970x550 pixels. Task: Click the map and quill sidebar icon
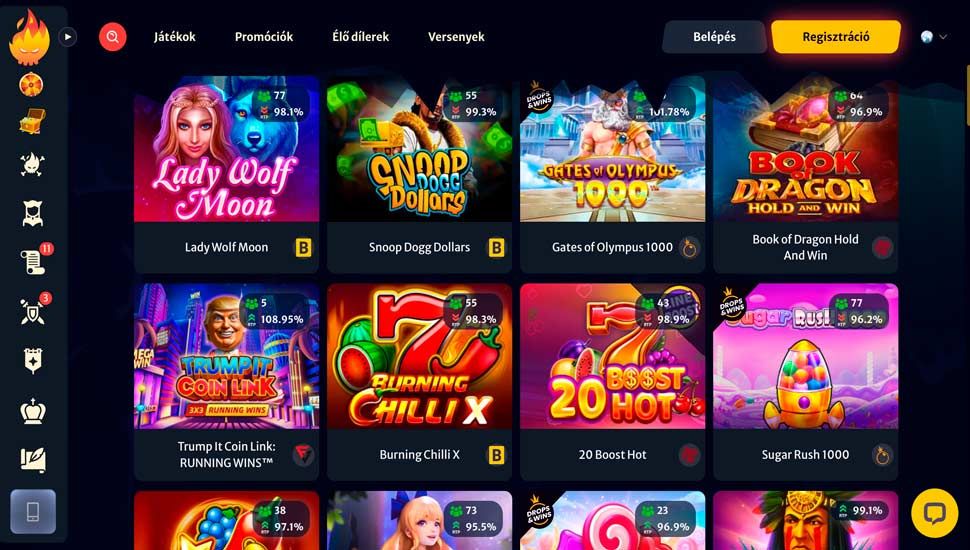coord(33,460)
